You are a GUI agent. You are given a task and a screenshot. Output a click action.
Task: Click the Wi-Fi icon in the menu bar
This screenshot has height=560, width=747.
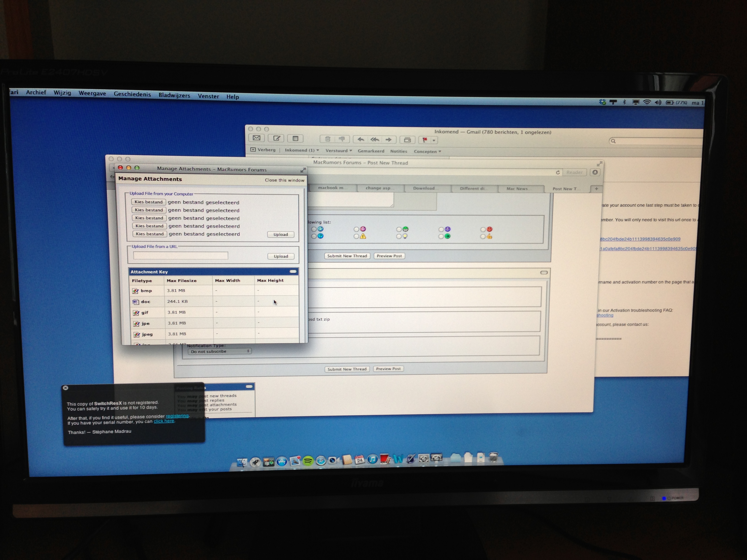tap(647, 102)
